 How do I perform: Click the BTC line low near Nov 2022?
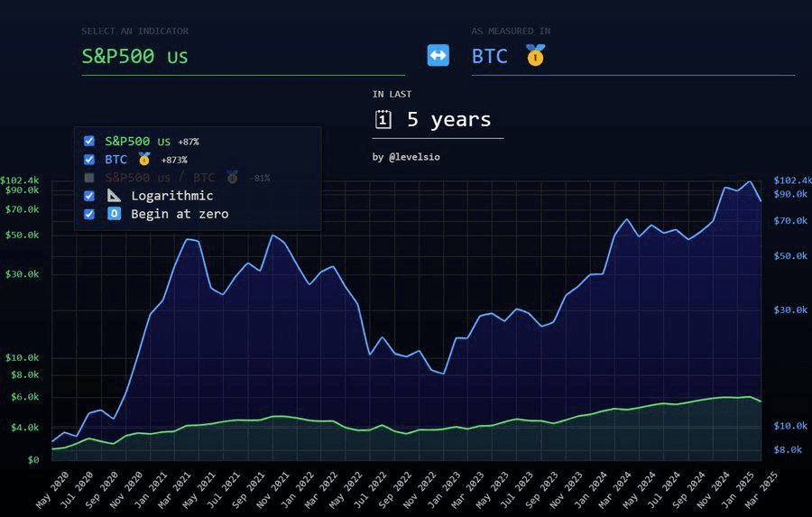444,374
